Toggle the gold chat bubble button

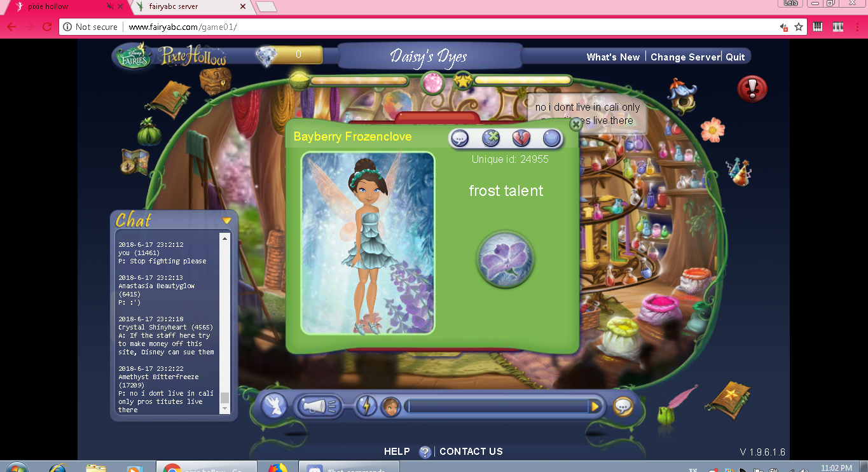click(623, 406)
